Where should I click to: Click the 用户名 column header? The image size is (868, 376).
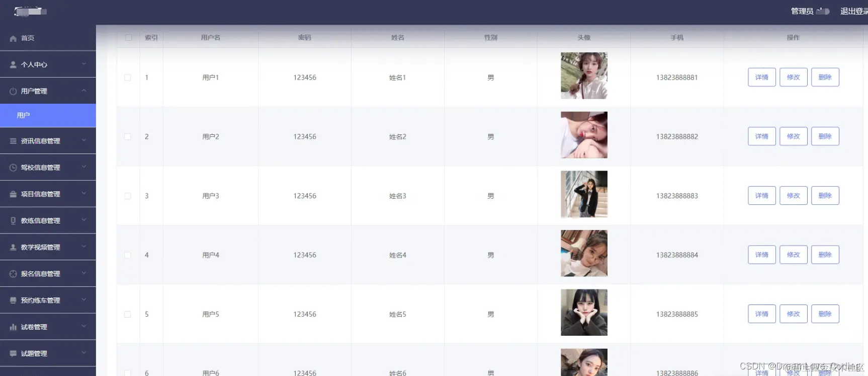coord(211,37)
